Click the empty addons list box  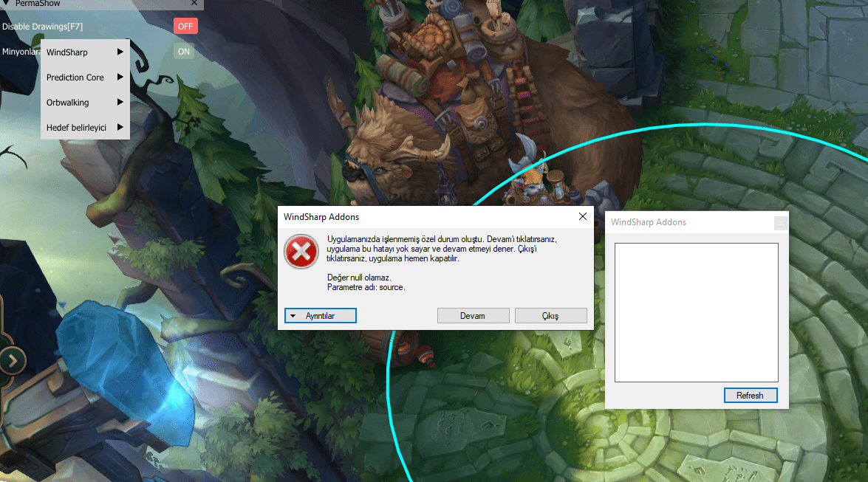[697, 312]
